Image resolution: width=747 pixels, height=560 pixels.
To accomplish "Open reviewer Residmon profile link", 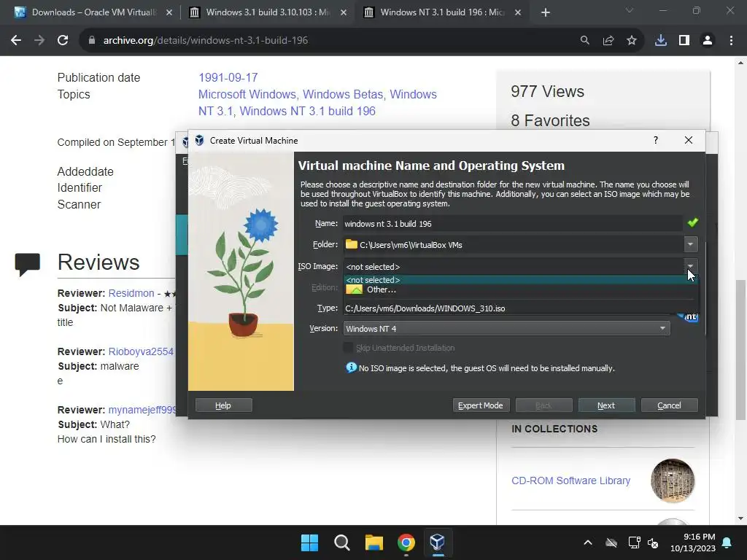I will point(131,293).
